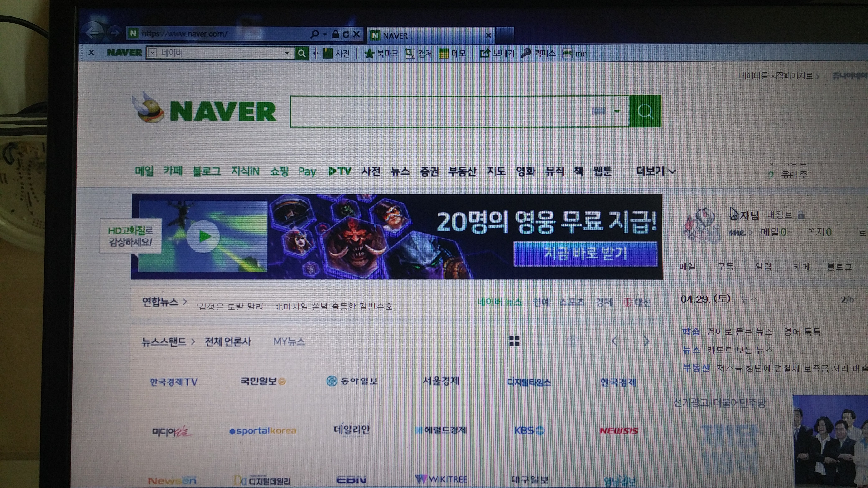Switch to the MY뉴스 tab

pos(289,342)
